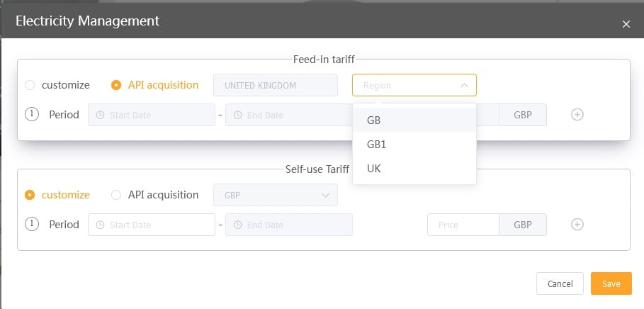Select API acquisition radio in Feed-in tariff

pyautogui.click(x=116, y=85)
